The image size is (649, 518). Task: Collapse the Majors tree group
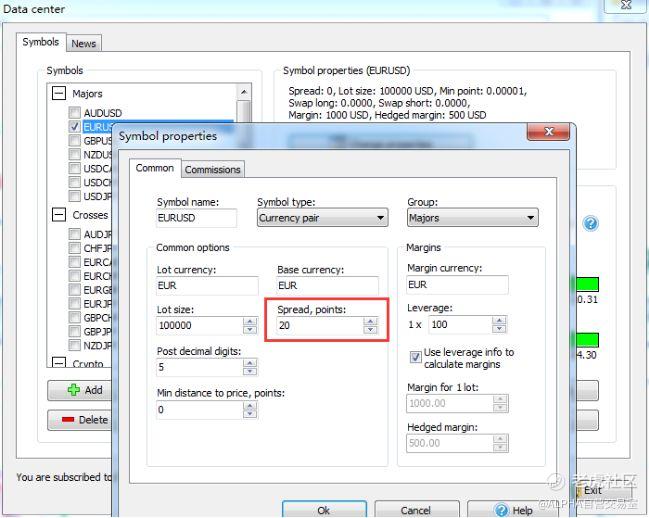point(59,93)
